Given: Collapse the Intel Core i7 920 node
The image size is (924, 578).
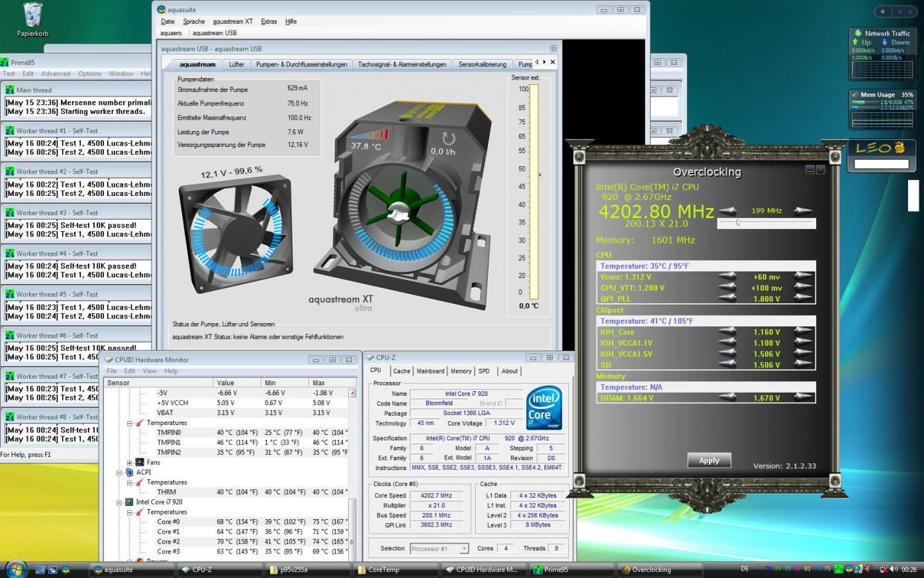Looking at the screenshot, I should click(x=120, y=503).
